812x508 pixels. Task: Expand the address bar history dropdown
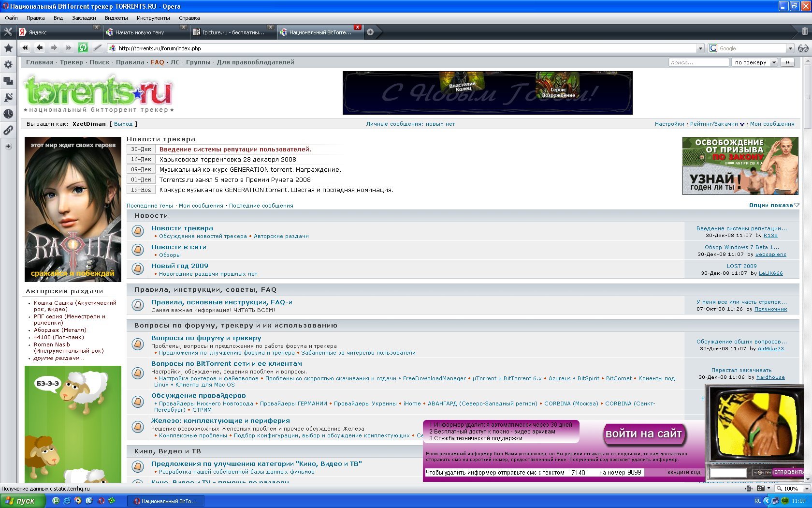(700, 48)
